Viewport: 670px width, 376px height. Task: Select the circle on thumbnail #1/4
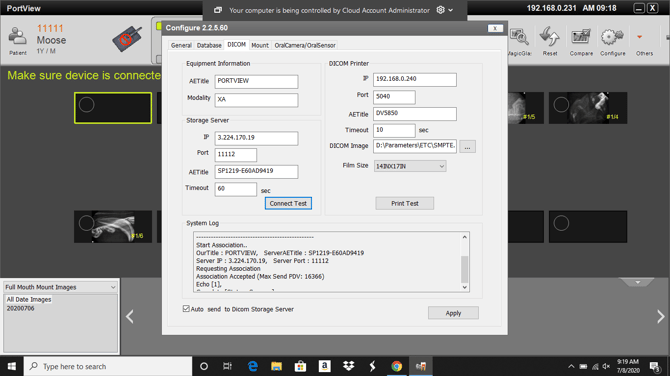[x=561, y=105]
